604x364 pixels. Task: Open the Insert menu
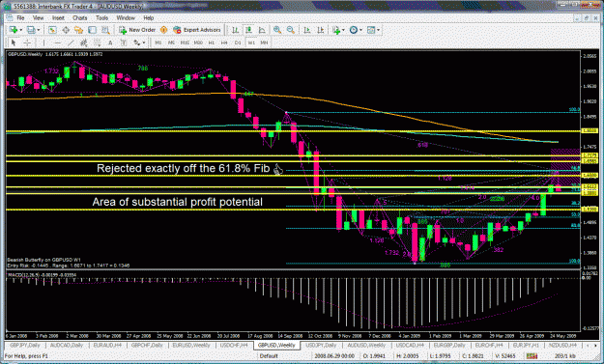click(58, 17)
